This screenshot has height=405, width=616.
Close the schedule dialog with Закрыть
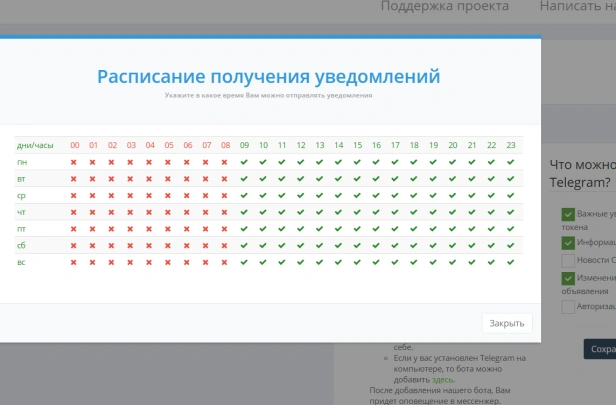[x=507, y=323]
